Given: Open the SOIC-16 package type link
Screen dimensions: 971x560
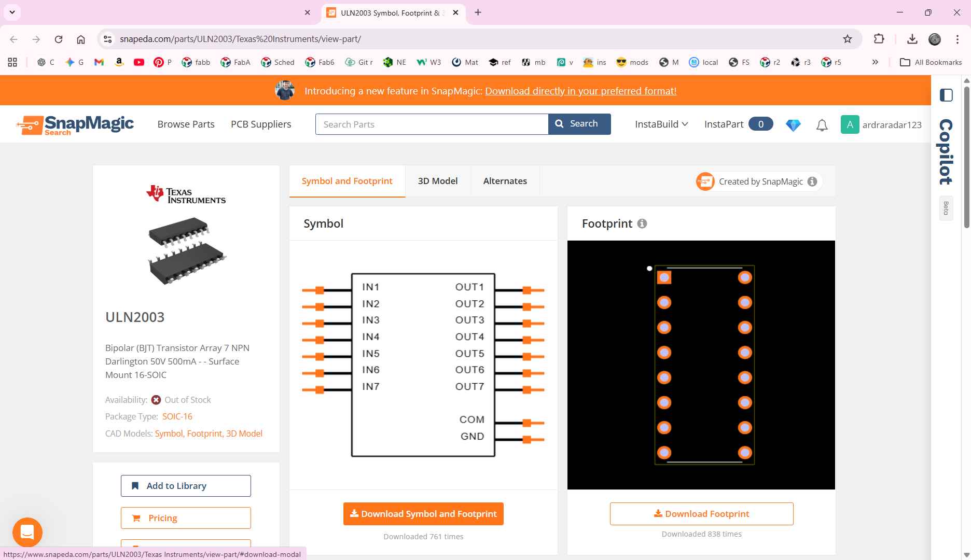Looking at the screenshot, I should [177, 416].
